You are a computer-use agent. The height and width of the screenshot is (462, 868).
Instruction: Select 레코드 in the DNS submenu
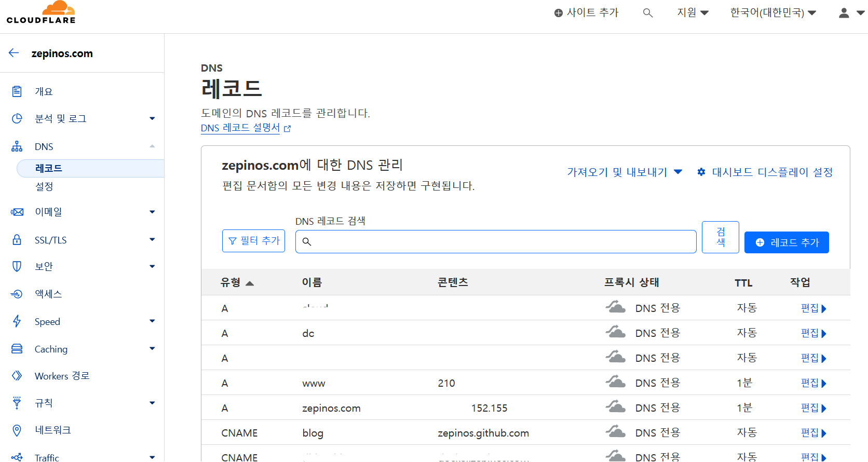click(x=90, y=168)
